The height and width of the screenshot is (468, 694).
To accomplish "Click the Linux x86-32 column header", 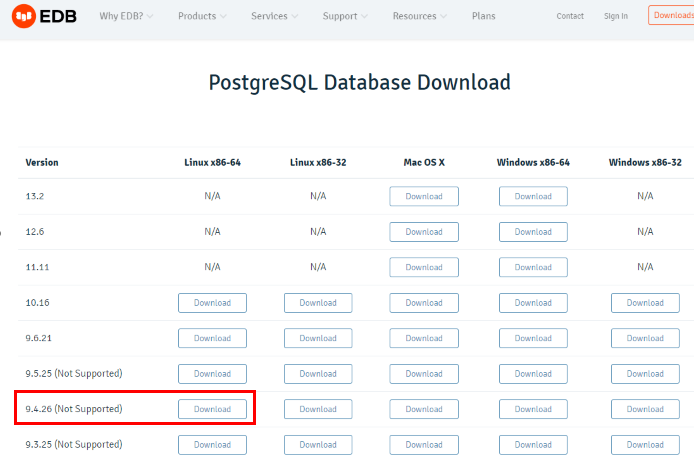I will click(318, 162).
